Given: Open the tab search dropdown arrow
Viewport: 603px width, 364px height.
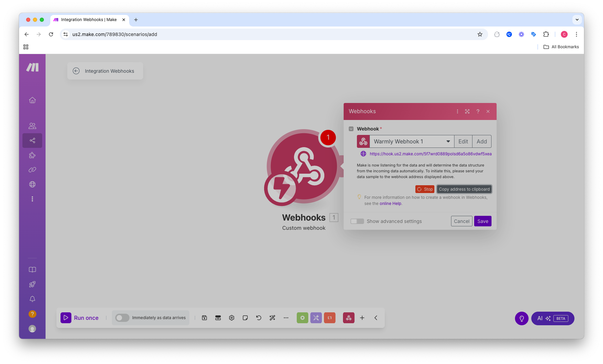Looking at the screenshot, I should [577, 20].
